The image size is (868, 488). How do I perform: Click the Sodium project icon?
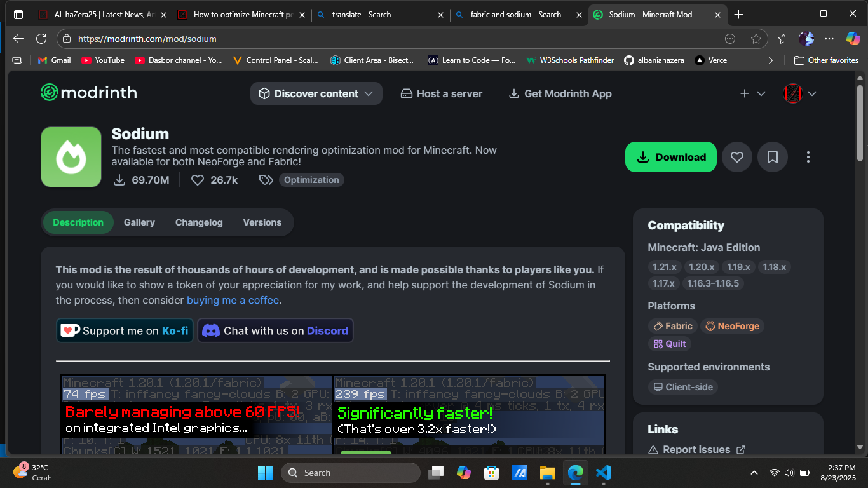(71, 157)
